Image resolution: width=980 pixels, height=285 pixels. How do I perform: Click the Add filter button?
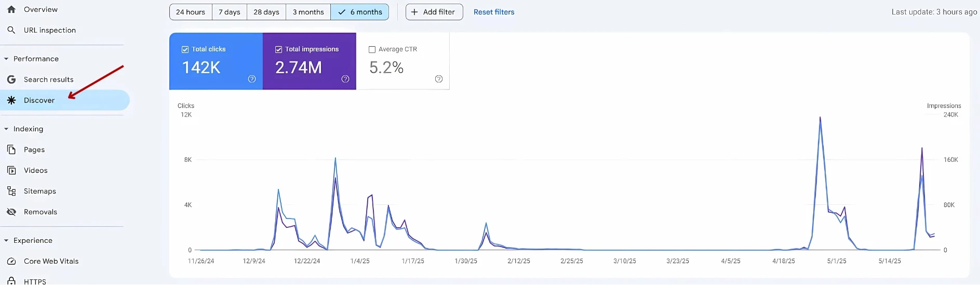[434, 12]
